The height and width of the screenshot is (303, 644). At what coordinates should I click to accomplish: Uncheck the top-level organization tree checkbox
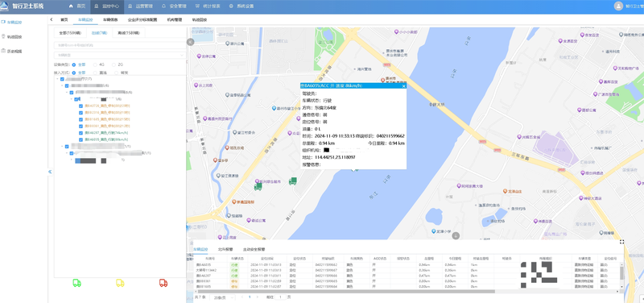pyautogui.click(x=62, y=79)
